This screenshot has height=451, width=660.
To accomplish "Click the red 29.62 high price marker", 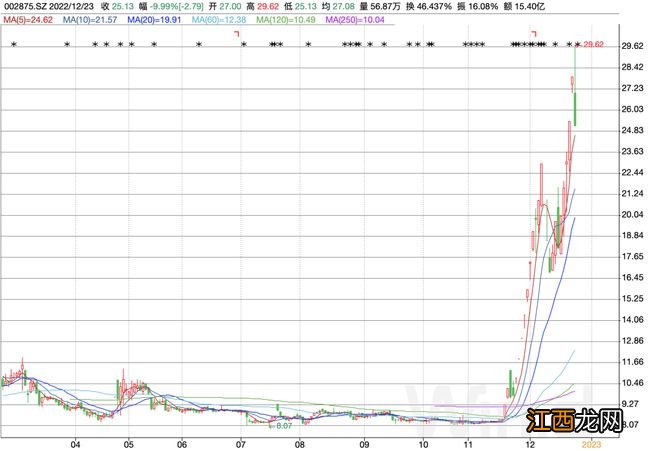I will [594, 45].
